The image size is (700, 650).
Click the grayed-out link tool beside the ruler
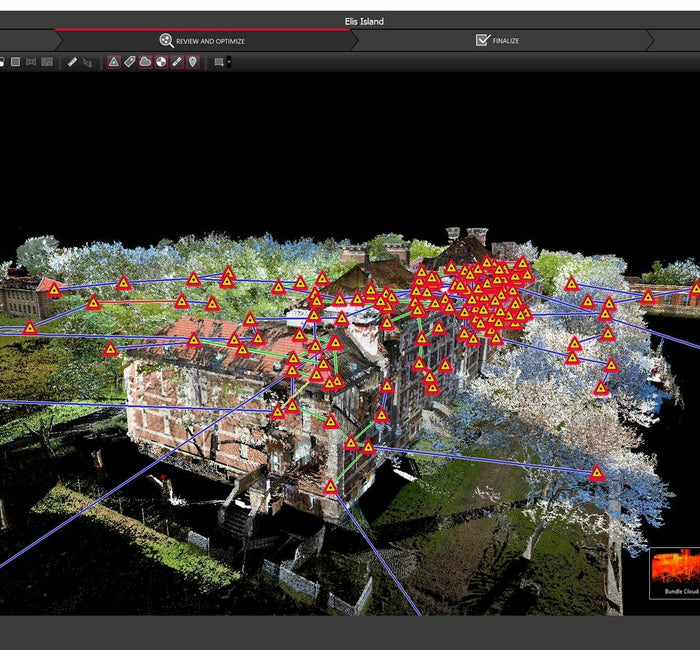click(88, 62)
